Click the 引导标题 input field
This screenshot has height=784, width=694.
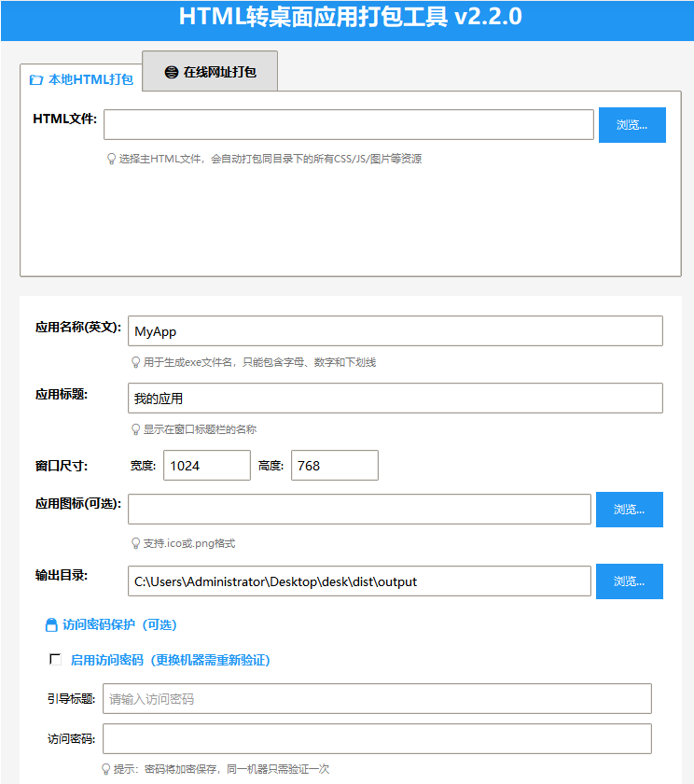click(376, 699)
